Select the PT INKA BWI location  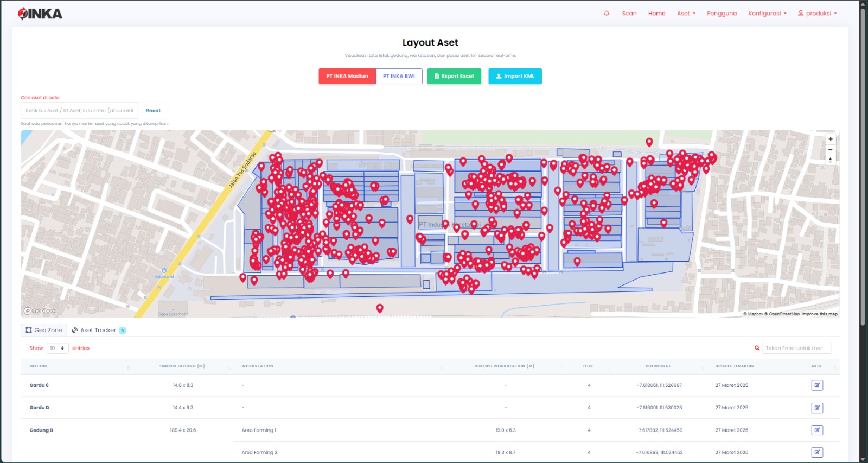[399, 77]
